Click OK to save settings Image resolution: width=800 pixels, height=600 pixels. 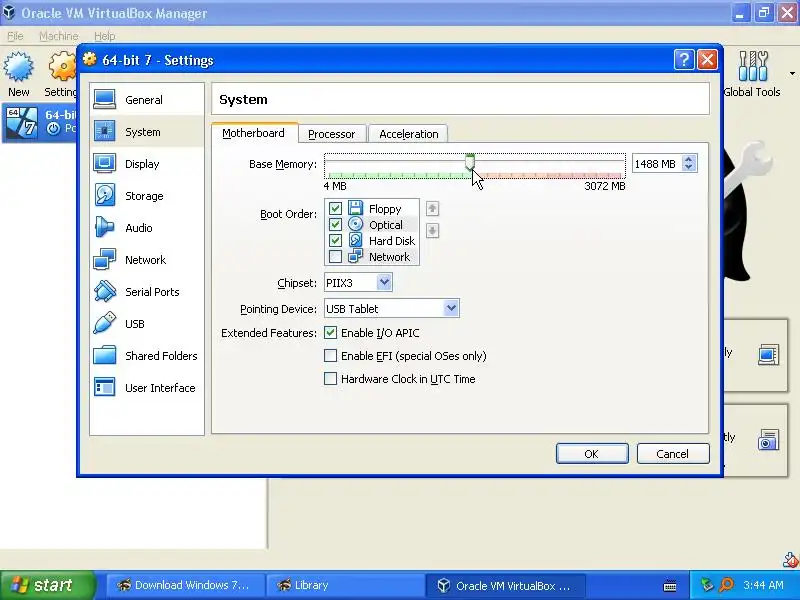(x=592, y=454)
